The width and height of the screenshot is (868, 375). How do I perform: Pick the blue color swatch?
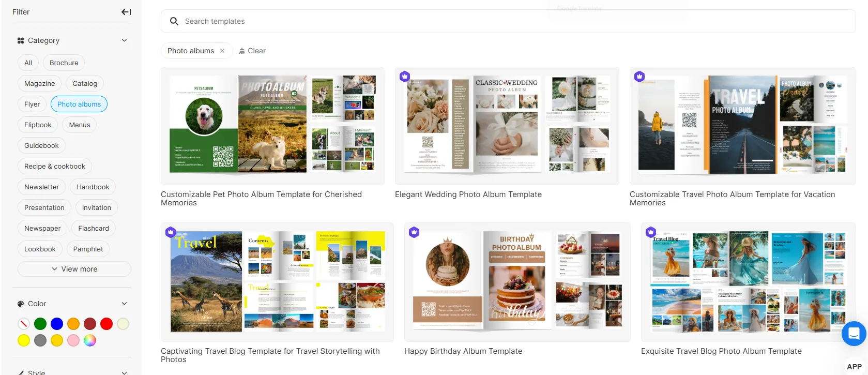click(57, 324)
